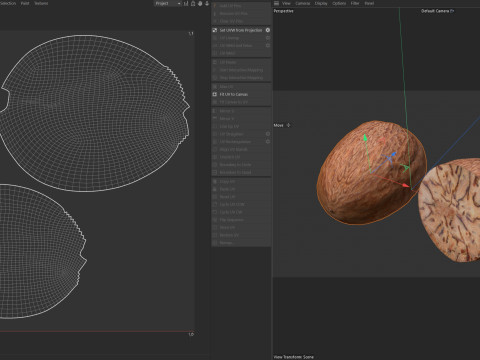Click the Default Camera label

tap(435, 11)
